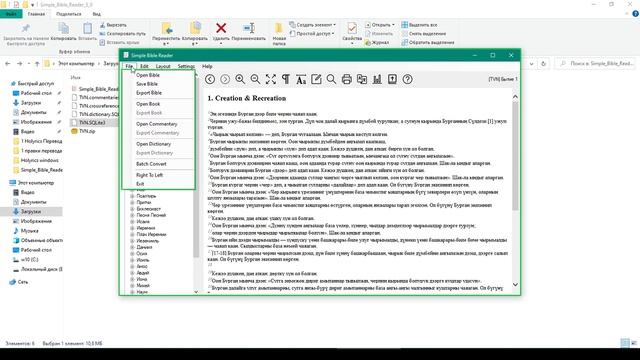The height and width of the screenshot is (360, 640).
Task: Open statistics with the bar chart icon
Action: coord(377,79)
